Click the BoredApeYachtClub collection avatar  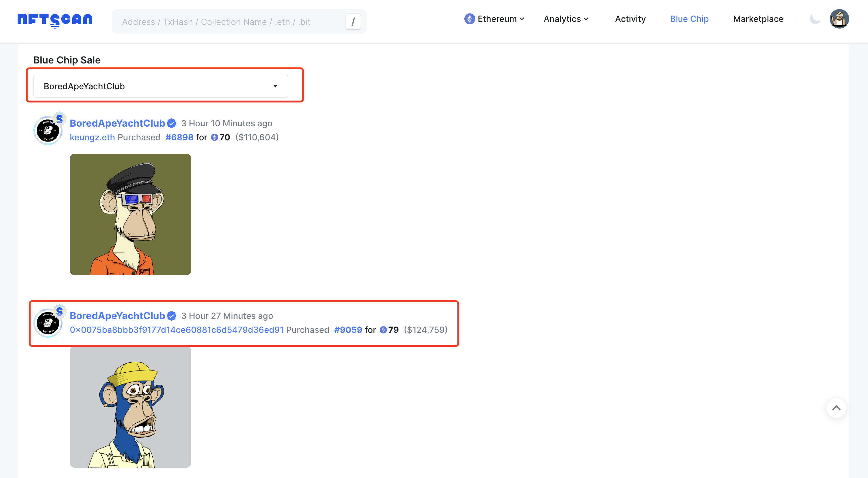(x=48, y=129)
